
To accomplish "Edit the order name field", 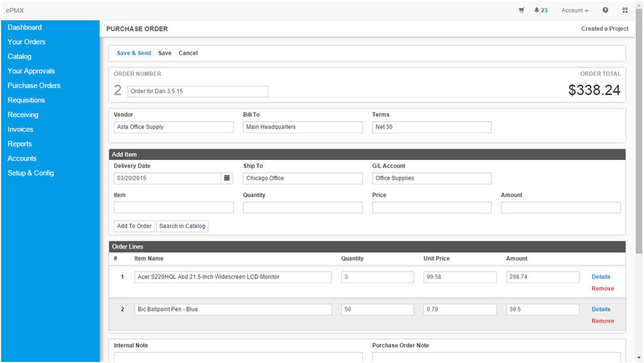I will tap(198, 92).
